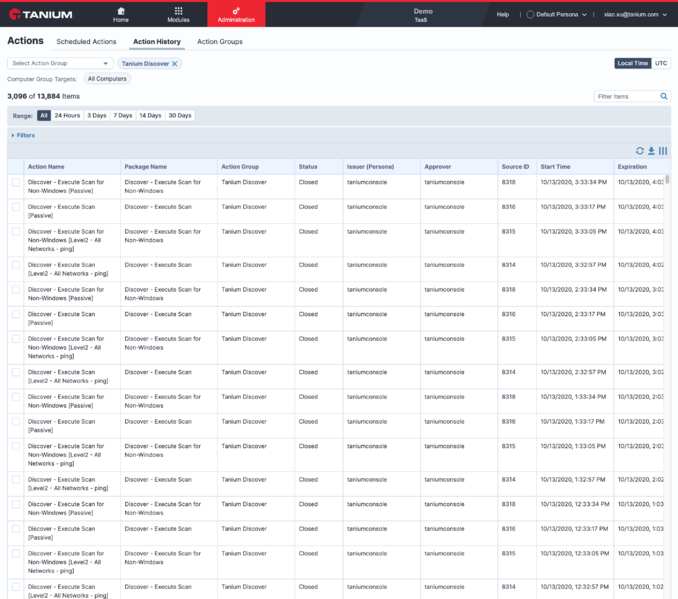Open the column customization icon
This screenshot has width=678, height=599.
[663, 151]
